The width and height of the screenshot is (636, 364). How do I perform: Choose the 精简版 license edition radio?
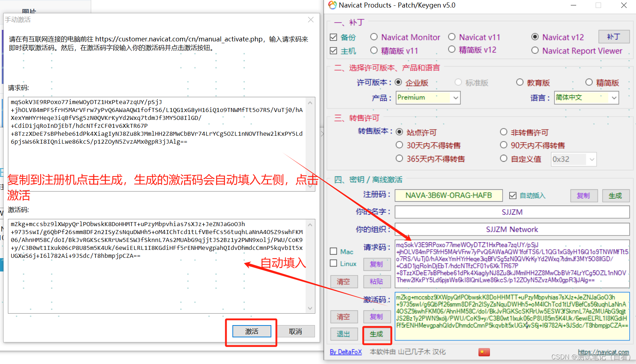589,82
